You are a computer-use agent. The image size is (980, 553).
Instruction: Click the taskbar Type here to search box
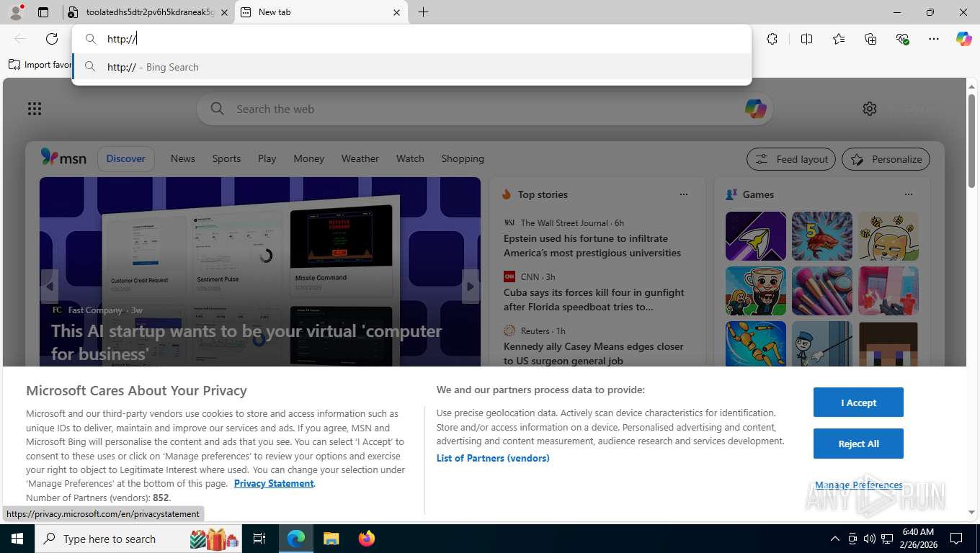pos(138,539)
